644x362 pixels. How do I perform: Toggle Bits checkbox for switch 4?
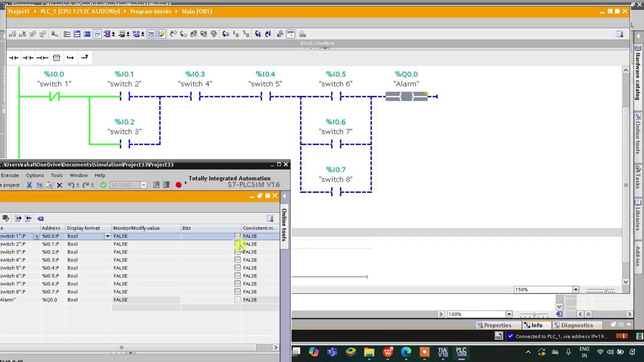point(237,260)
